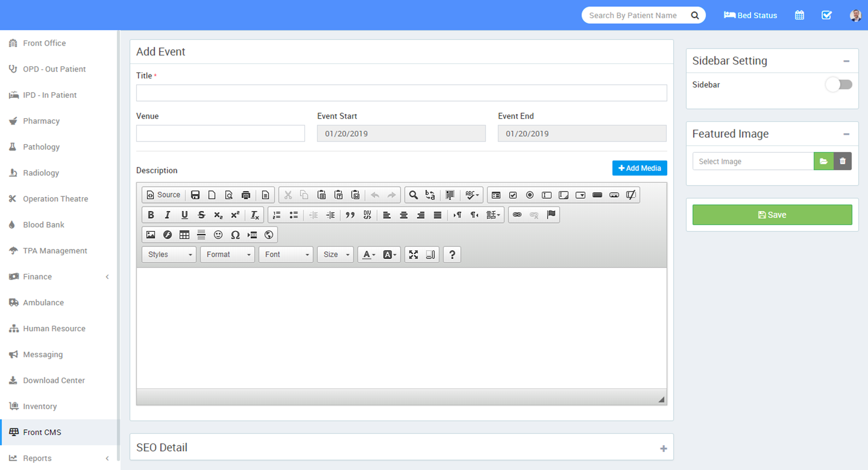Image resolution: width=868 pixels, height=470 pixels.
Task: Click the Bold formatting icon
Action: (x=151, y=215)
